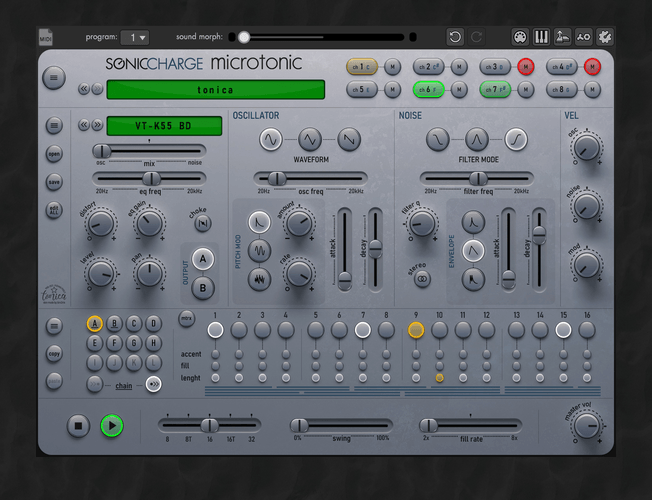Mute channel 6
The height and width of the screenshot is (500, 652).
click(459, 89)
